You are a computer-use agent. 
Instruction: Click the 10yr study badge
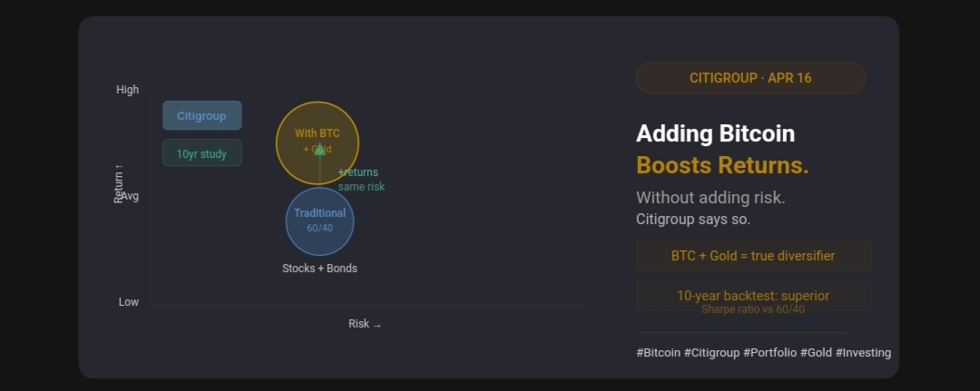pos(201,153)
